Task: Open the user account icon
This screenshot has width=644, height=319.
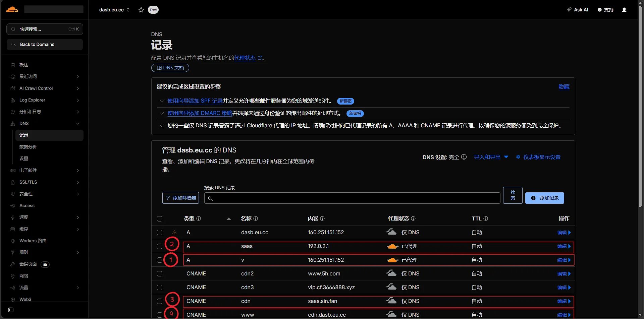Action: [x=624, y=10]
